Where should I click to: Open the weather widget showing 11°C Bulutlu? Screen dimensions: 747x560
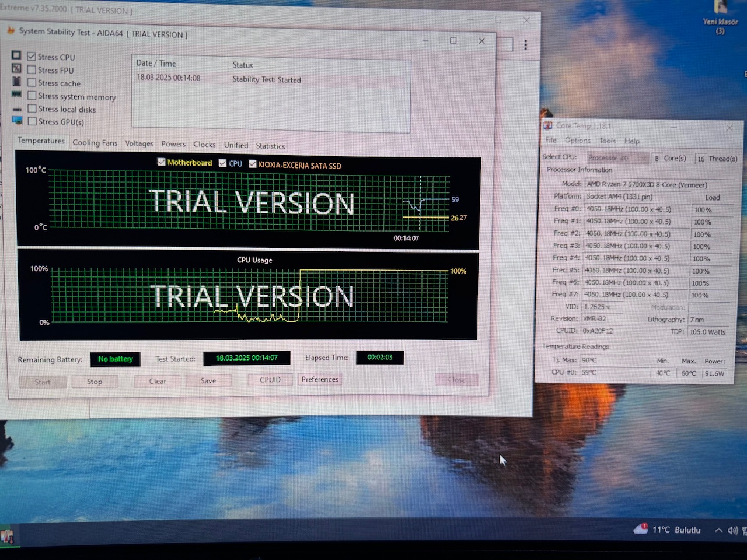(667, 530)
